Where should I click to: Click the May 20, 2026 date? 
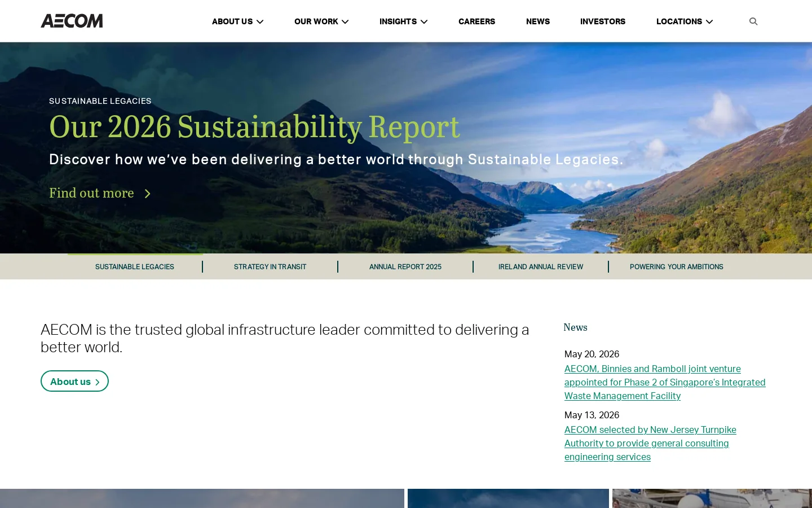(x=592, y=354)
